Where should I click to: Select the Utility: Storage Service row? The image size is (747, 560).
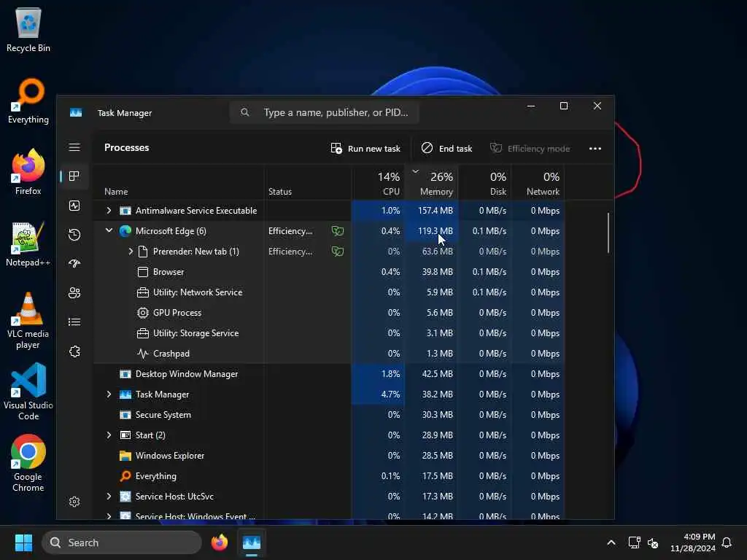[x=329, y=333]
